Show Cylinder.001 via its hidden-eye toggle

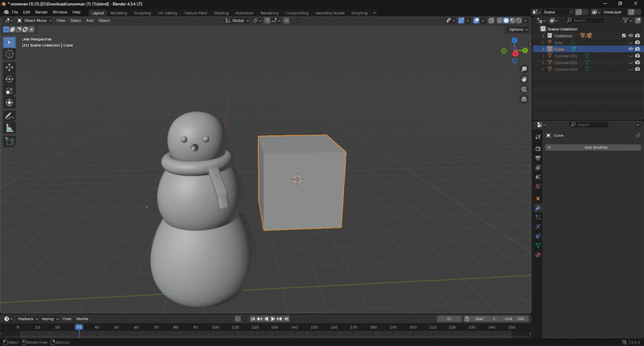click(x=631, y=56)
